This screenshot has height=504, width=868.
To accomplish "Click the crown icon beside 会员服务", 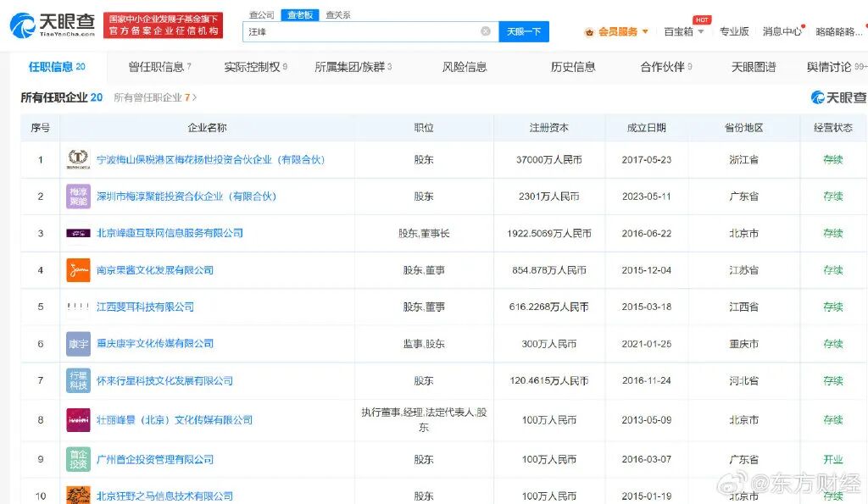I will tap(590, 32).
